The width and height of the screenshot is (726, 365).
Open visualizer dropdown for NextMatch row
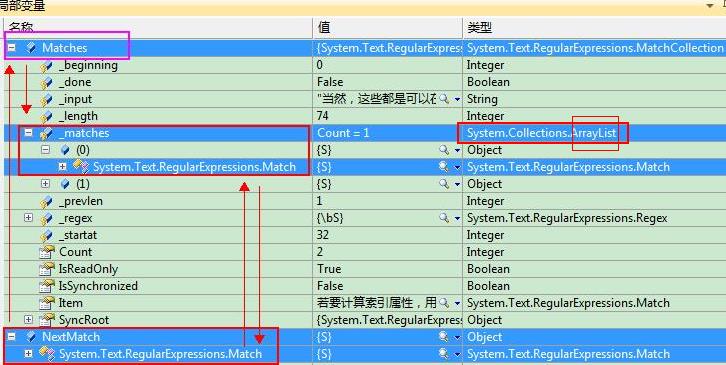point(457,337)
